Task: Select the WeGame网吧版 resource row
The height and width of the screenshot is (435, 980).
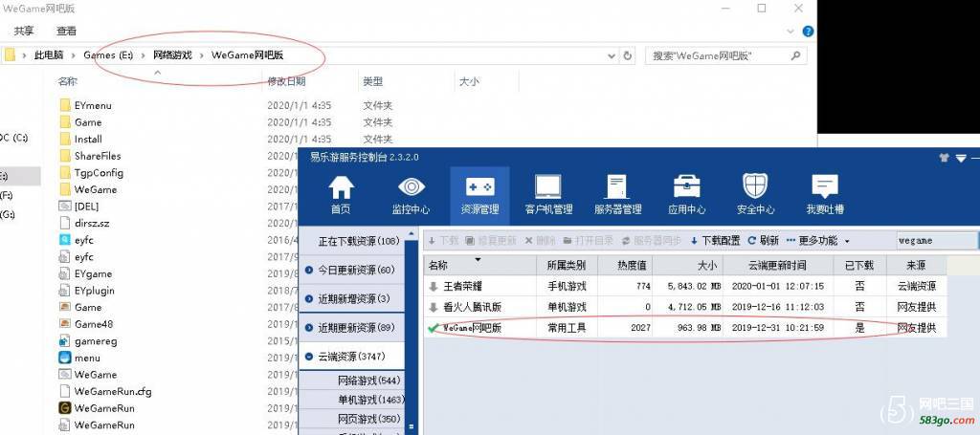Action: point(685,328)
